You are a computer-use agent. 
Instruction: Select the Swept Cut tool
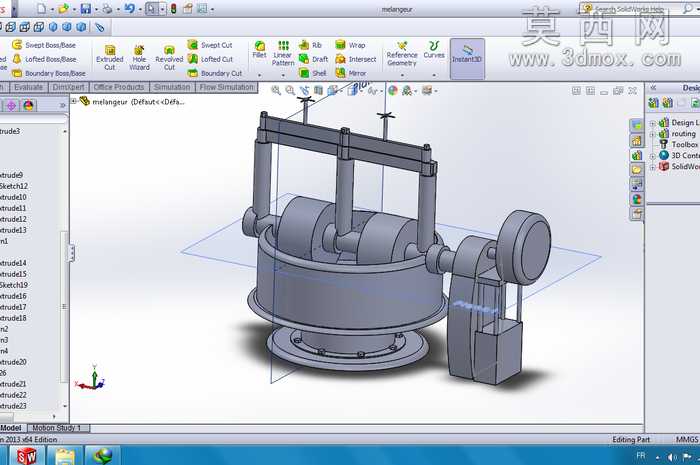pos(210,45)
